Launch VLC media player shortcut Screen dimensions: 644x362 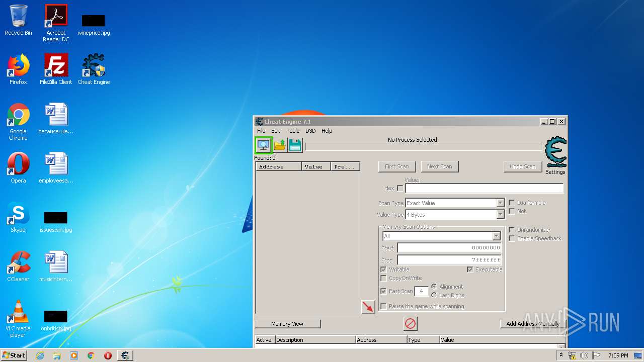[18, 319]
